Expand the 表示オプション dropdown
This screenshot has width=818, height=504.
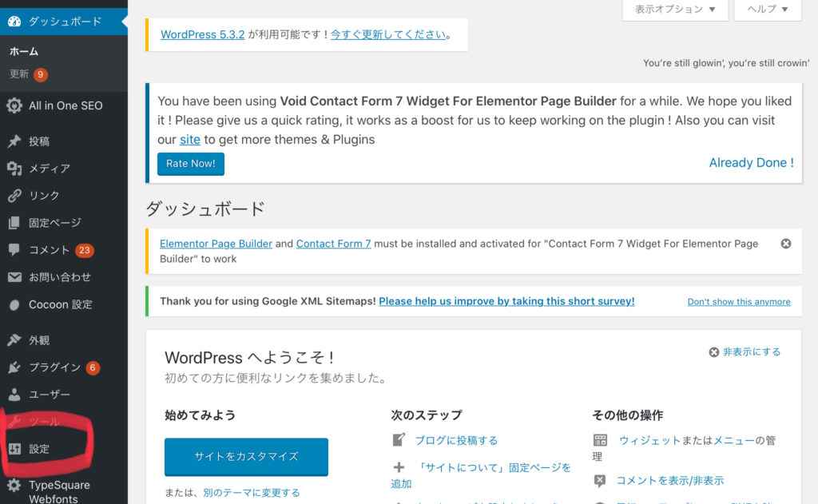point(675,10)
